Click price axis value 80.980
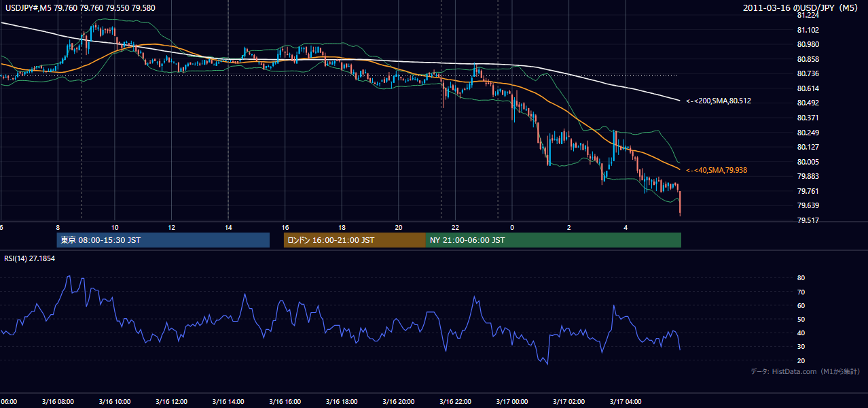Viewport: 868px width, 408px height. click(x=808, y=44)
